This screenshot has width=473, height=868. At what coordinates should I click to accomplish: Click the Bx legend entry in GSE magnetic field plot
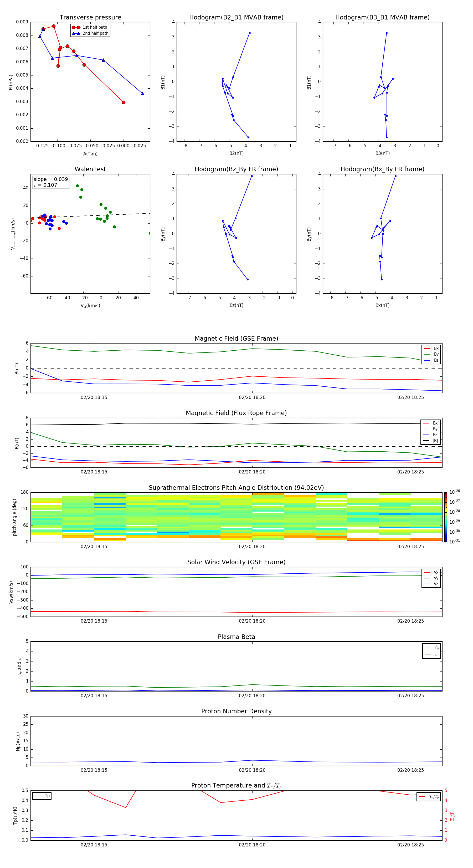[431, 349]
